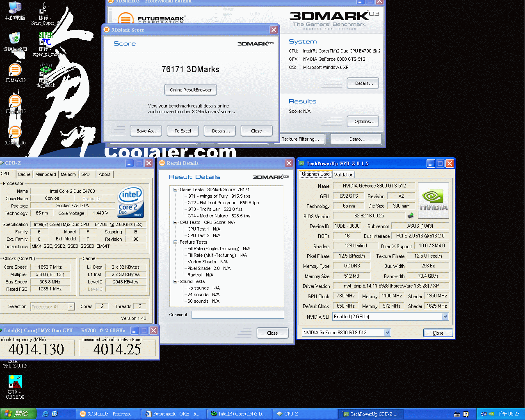Screen dimensions: 525x420
Task: Switch to 3DMark03 - Professional taskbar item
Action: [x=109, y=414]
